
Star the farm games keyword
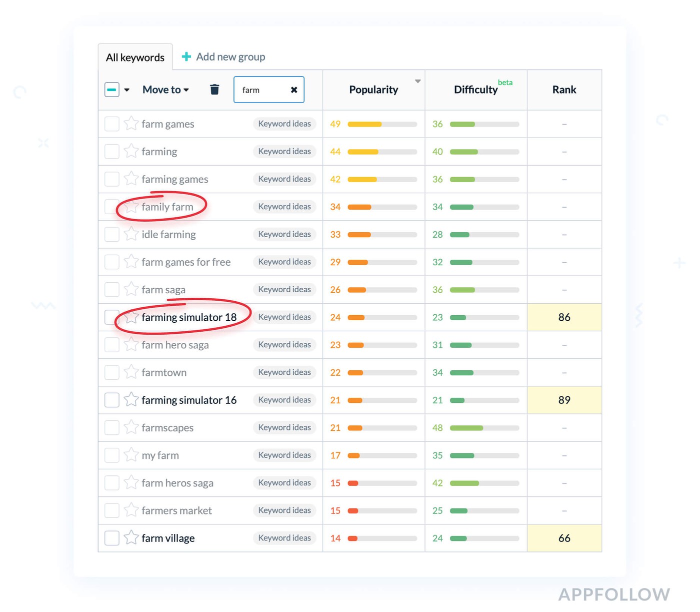click(x=131, y=124)
